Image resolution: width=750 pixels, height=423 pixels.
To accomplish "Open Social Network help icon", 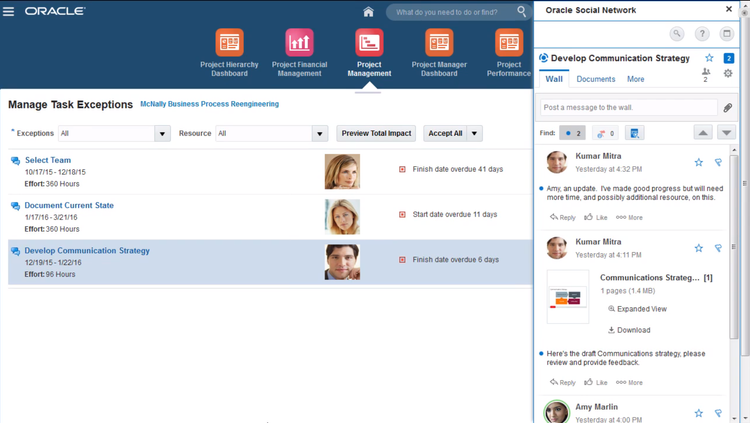I will (702, 33).
